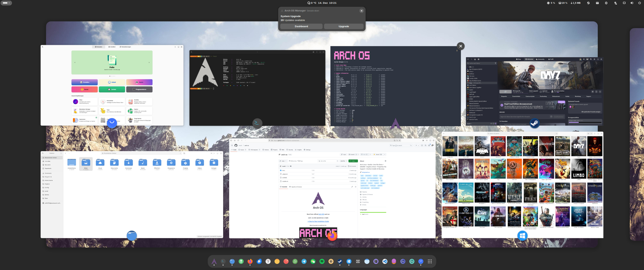Switch to Installiert tab in Software

pos(112,47)
